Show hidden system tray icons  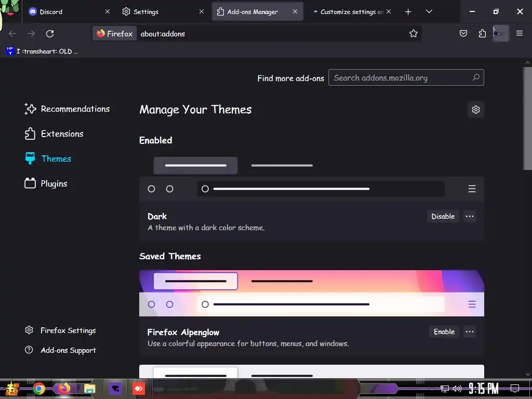coord(432,389)
